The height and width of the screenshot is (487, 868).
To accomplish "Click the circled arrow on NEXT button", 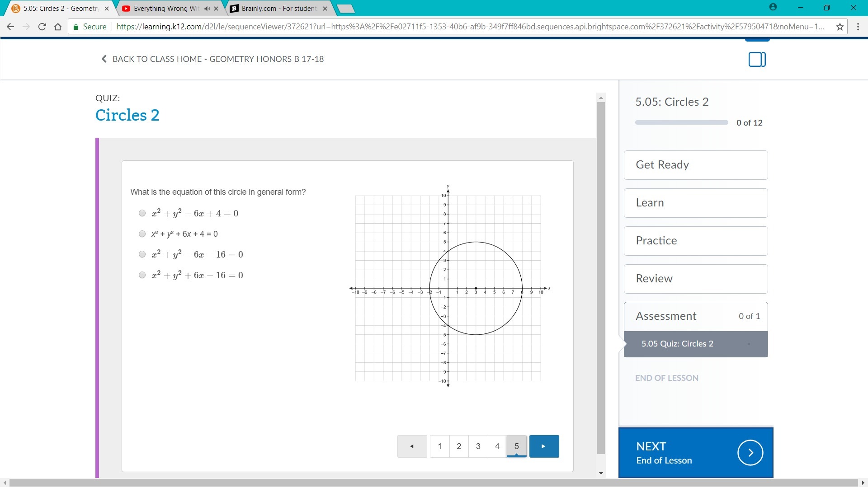I will tap(750, 453).
